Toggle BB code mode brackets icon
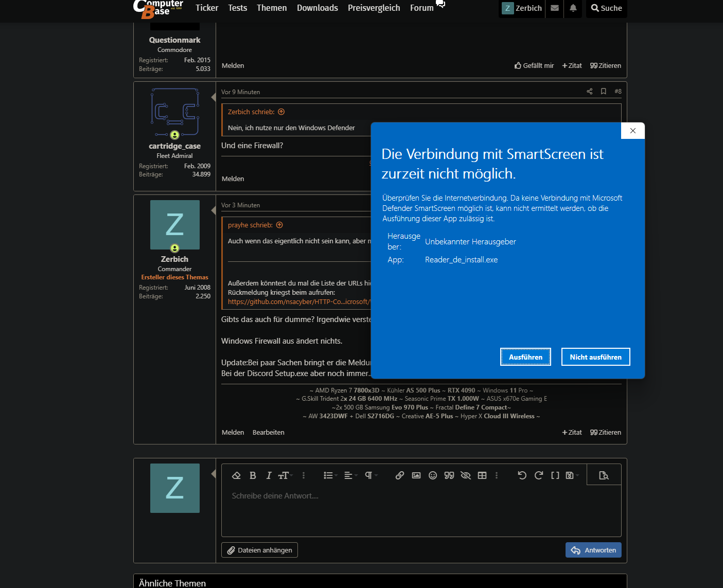This screenshot has height=588, width=723. coord(555,475)
